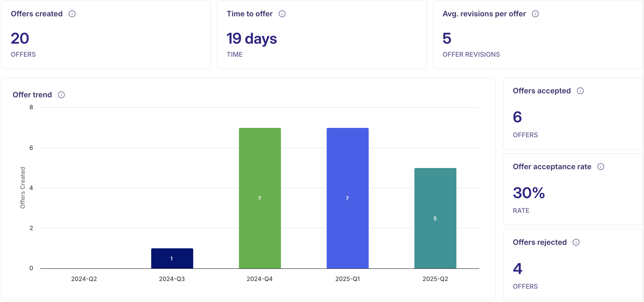Select the Offers accepted card

point(573,114)
